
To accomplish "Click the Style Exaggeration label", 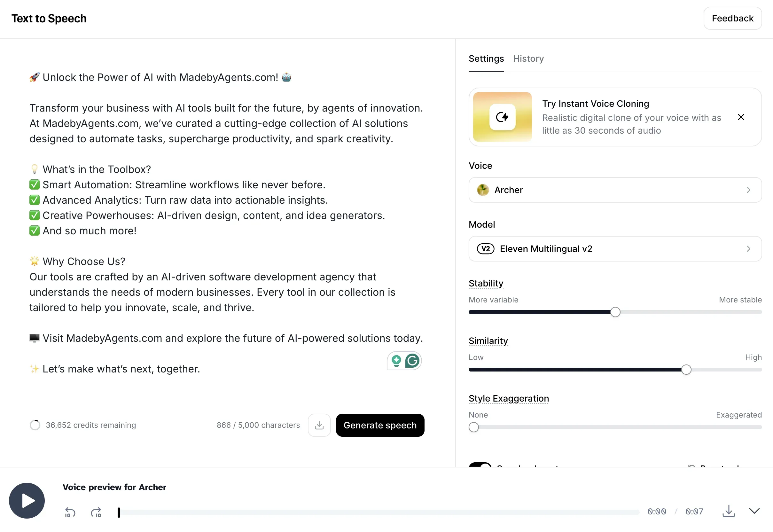I will [508, 398].
